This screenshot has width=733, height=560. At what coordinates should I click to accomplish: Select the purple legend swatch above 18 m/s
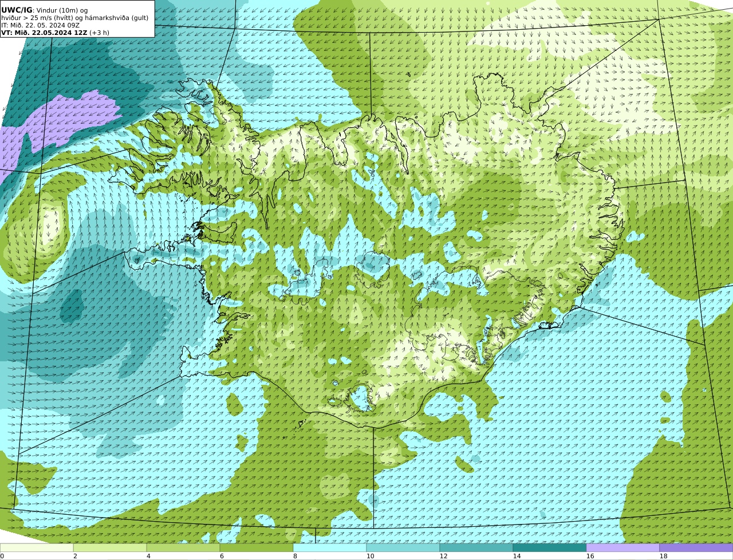696,547
